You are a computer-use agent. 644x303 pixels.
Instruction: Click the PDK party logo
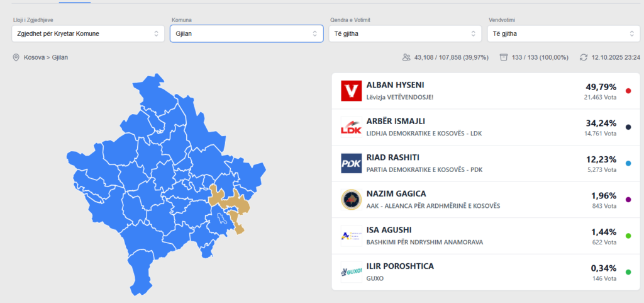click(351, 163)
